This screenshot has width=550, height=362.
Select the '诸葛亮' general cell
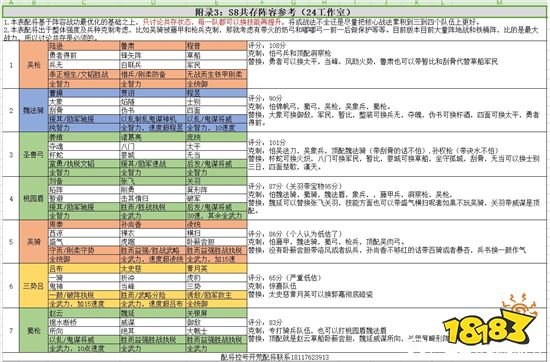[152, 137]
